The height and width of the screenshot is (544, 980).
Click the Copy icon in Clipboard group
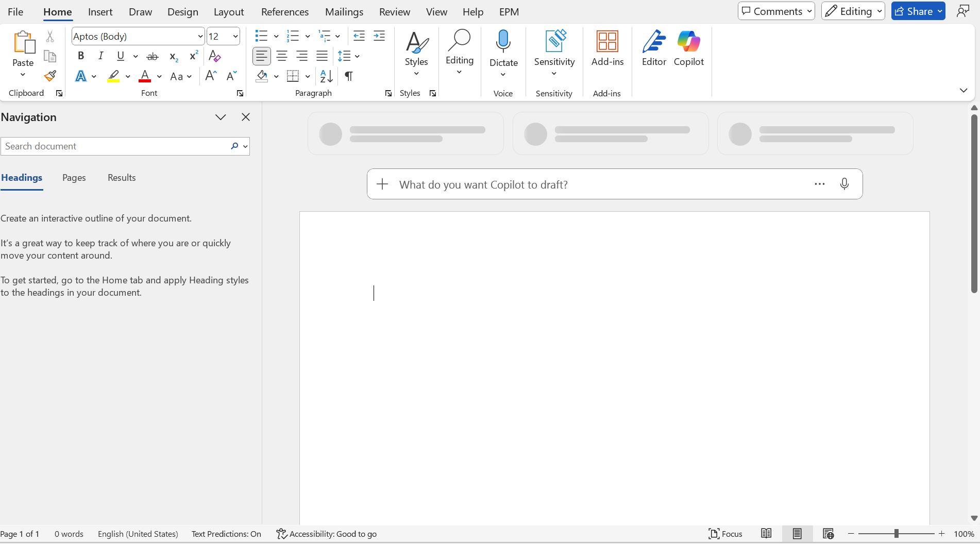(x=50, y=56)
